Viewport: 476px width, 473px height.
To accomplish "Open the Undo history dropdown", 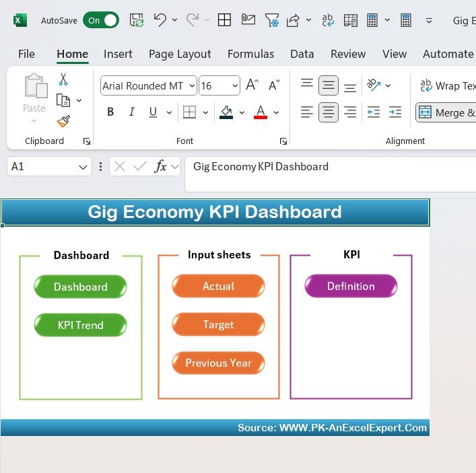I will click(x=174, y=20).
